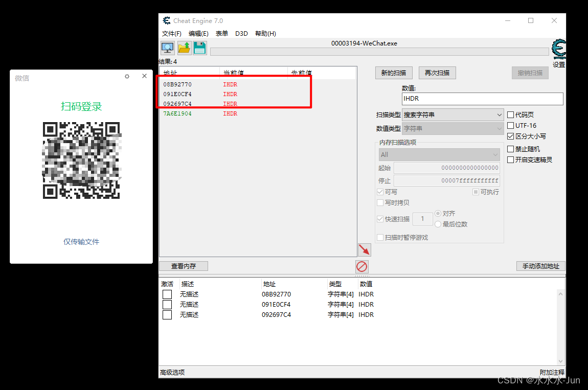Expand the All memory region dropdown

point(439,154)
